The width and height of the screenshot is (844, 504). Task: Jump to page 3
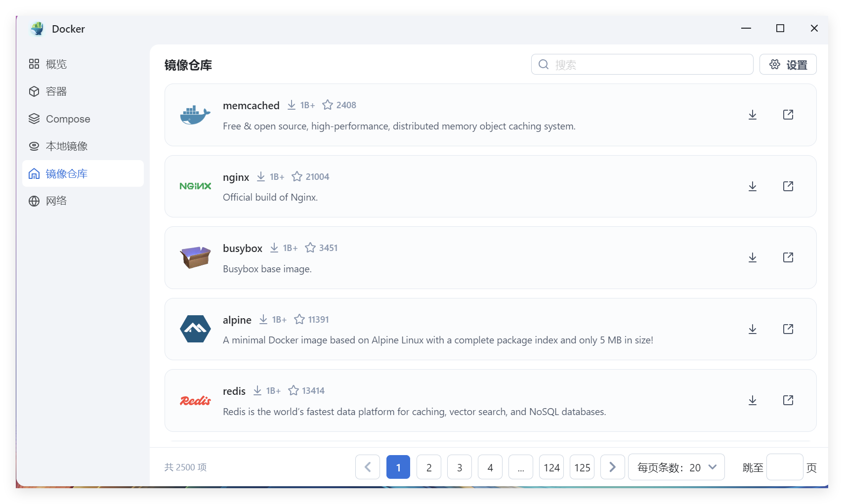(460, 467)
